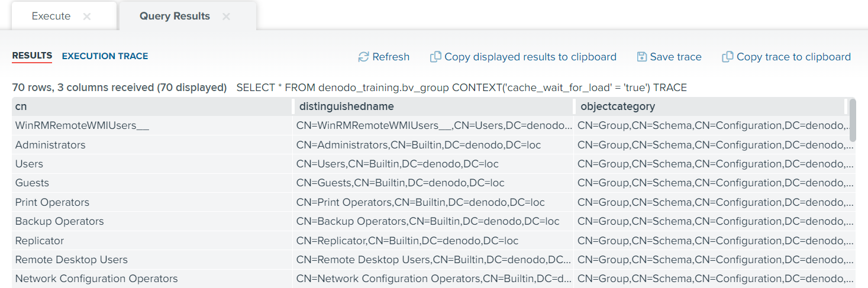Click CN=Replicator,CN=Builtin distinguishedname cell
The image size is (868, 288).
[433, 241]
